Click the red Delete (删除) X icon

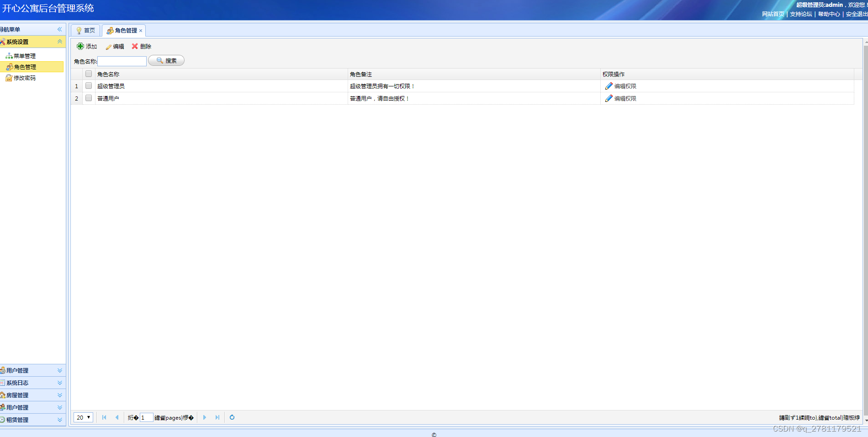pos(135,46)
